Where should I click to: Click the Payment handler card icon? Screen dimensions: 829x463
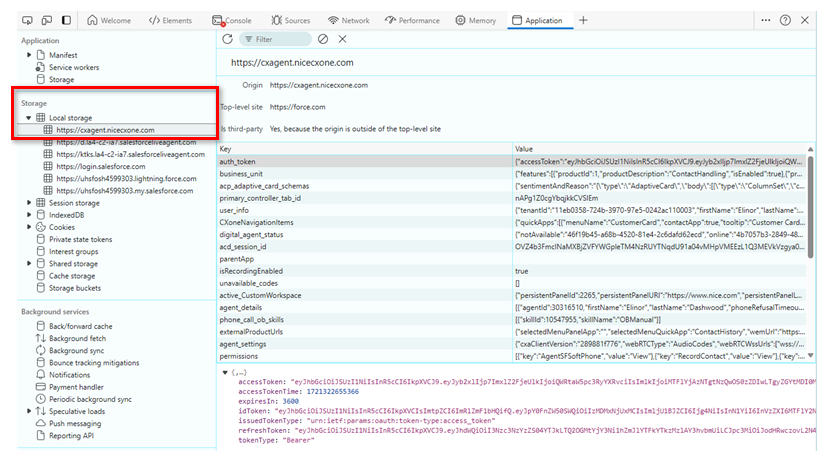41,387
